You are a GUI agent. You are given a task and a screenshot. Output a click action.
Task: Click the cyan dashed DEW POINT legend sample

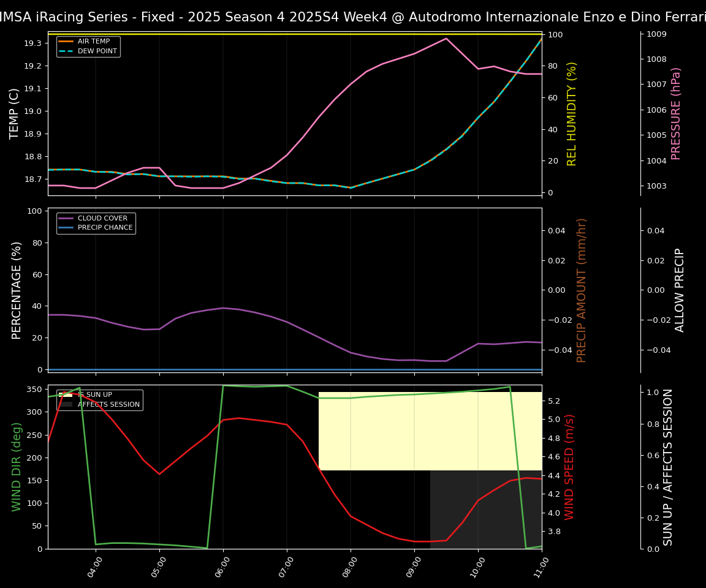66,51
